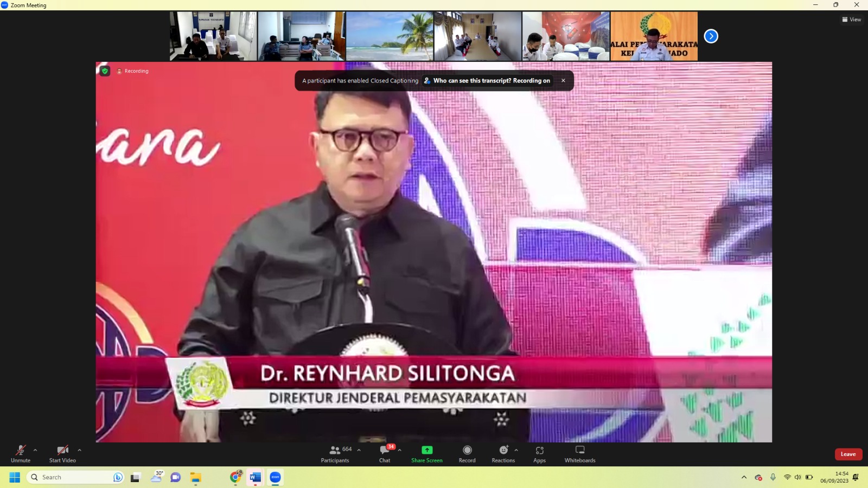The width and height of the screenshot is (868, 488).
Task: Open the View layout menu
Action: click(851, 20)
